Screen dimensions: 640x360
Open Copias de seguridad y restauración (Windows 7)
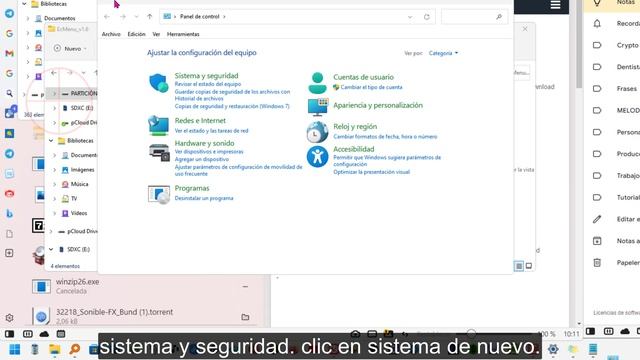click(232, 106)
